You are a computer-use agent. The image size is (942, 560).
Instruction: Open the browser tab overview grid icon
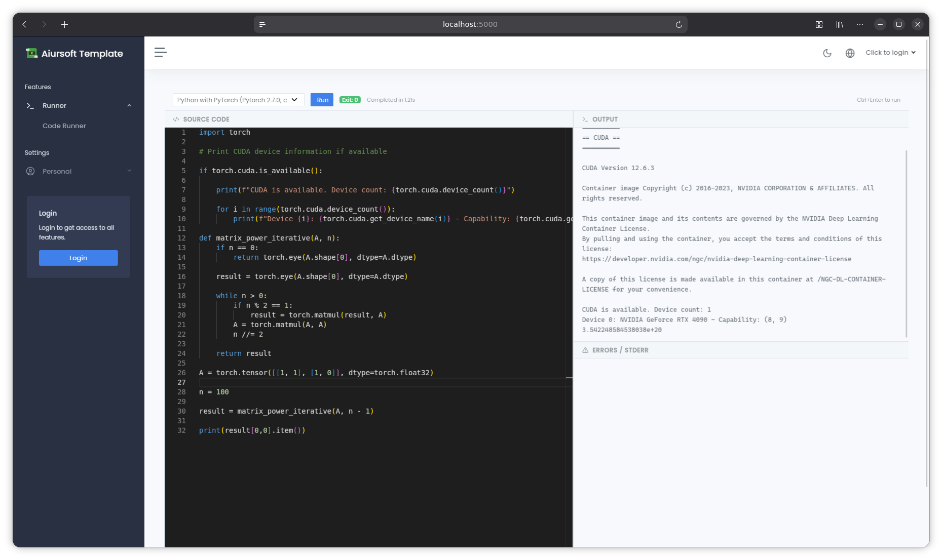(x=819, y=24)
